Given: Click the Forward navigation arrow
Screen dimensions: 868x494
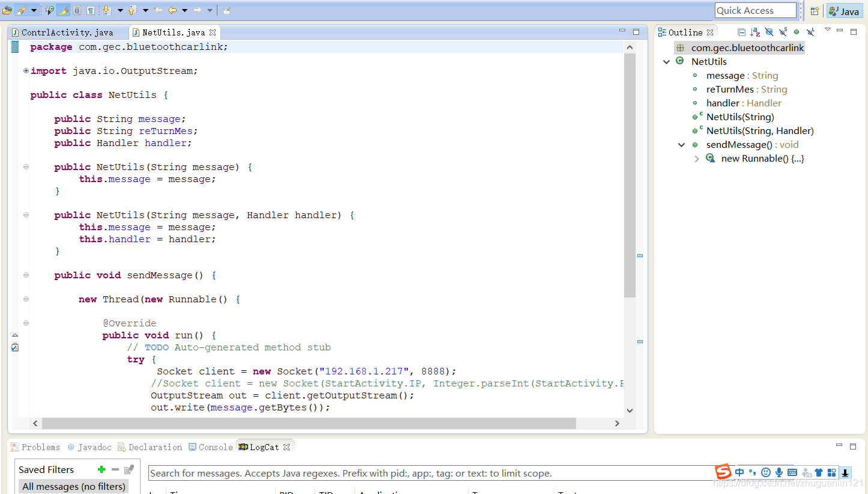Looking at the screenshot, I should tap(197, 10).
